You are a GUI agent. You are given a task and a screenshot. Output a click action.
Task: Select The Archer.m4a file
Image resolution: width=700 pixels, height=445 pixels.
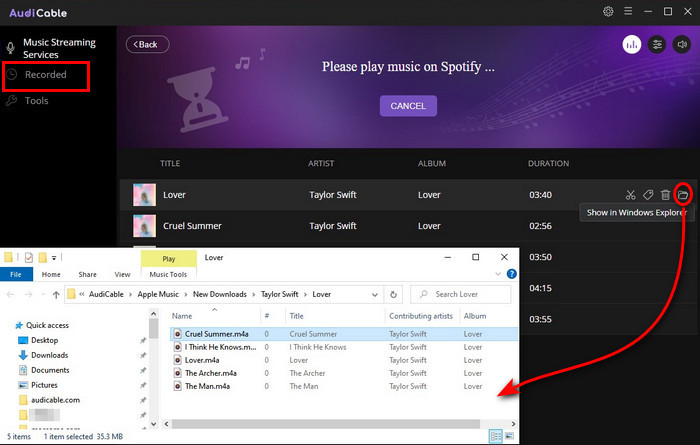click(x=211, y=373)
